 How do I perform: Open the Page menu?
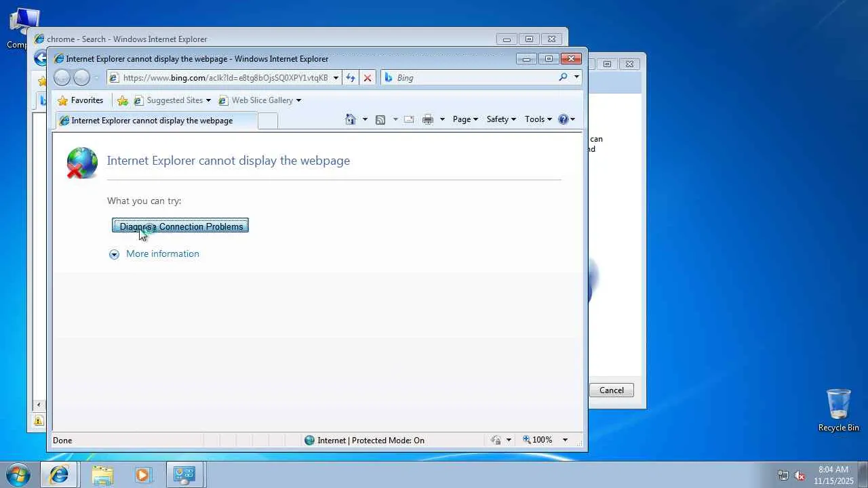tap(465, 119)
